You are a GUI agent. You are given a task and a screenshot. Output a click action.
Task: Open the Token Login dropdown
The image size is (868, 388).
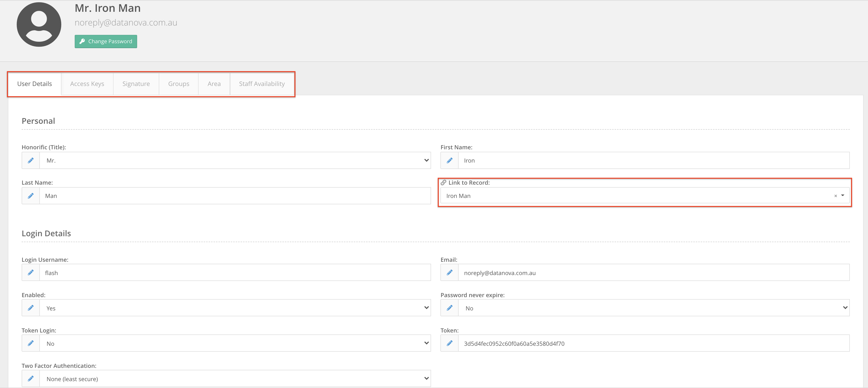[235, 344]
